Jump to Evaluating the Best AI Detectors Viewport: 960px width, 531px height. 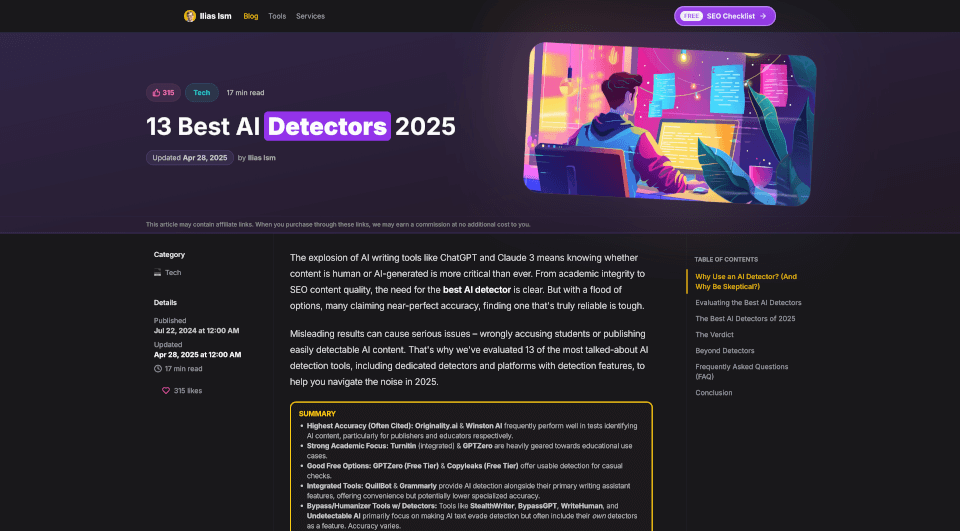click(748, 303)
